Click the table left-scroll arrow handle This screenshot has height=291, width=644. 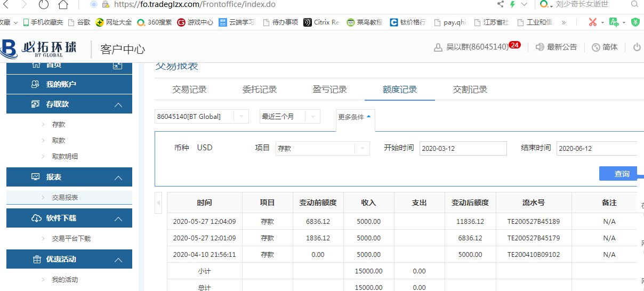(158, 203)
